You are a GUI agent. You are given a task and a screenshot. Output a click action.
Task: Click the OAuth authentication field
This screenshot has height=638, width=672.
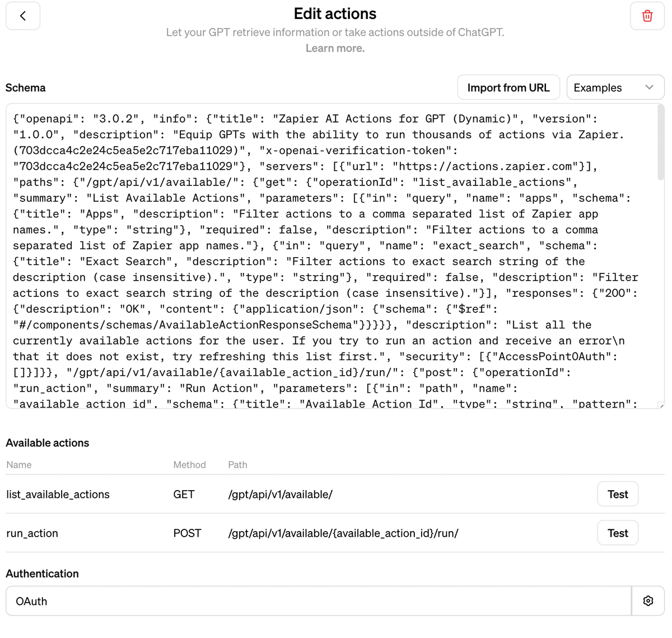(319, 601)
